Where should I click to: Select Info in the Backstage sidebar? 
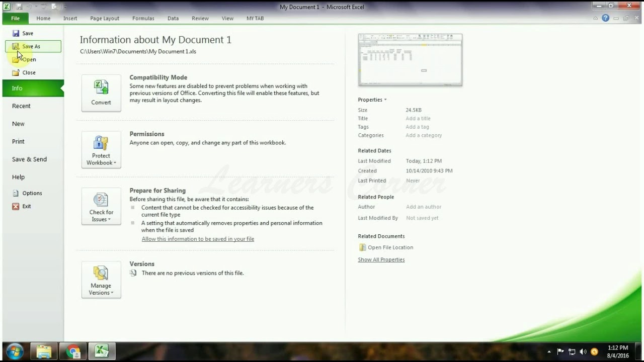(x=33, y=88)
